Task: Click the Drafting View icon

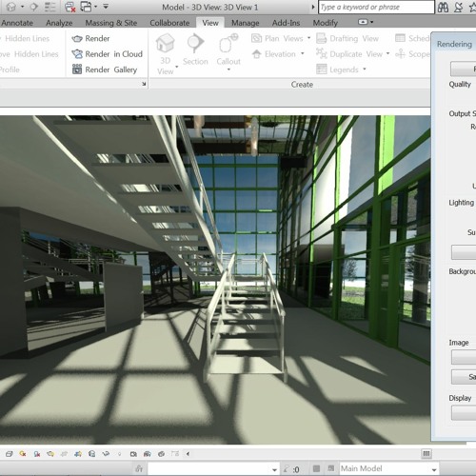Action: point(322,38)
